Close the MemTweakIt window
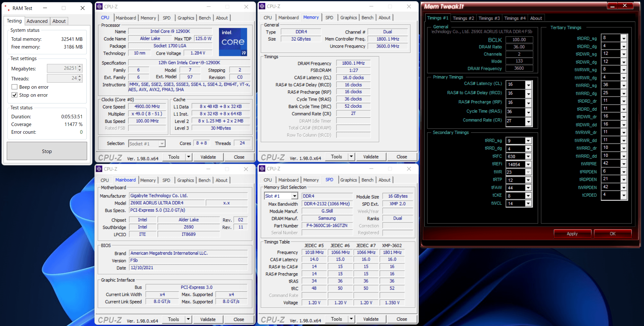644x326 pixels. (625, 5)
